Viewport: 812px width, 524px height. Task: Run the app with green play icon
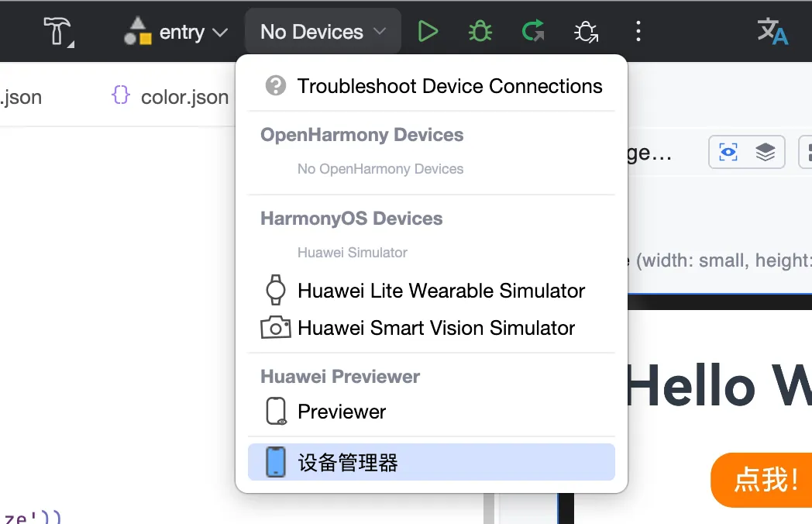coord(428,32)
